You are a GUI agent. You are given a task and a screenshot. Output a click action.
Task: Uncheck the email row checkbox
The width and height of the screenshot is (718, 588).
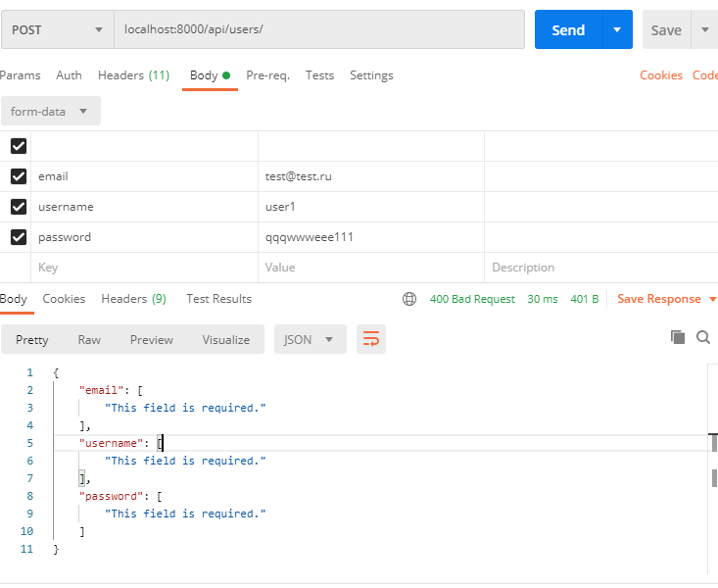19,176
